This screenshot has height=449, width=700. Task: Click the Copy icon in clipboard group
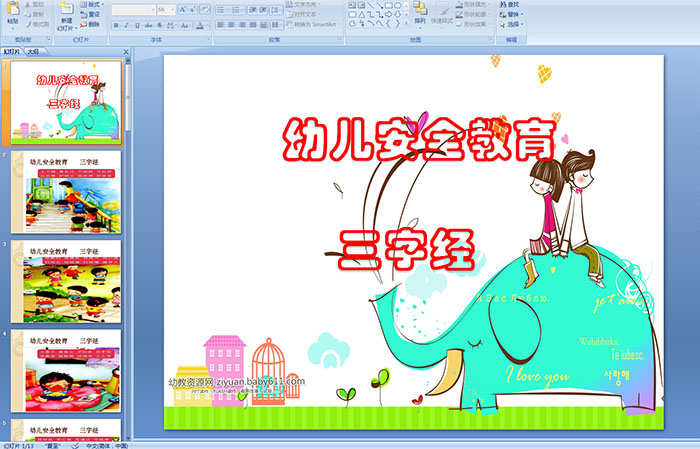pyautogui.click(x=28, y=14)
